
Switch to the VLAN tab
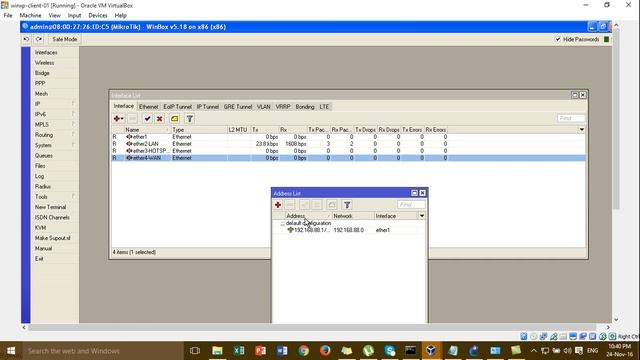pos(263,107)
